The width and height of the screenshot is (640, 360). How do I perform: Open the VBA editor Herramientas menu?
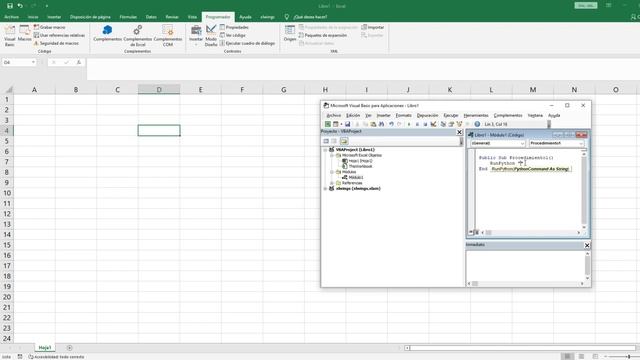tap(476, 116)
